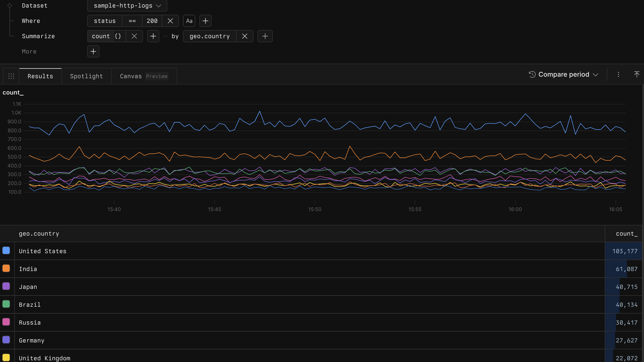644x362 pixels.
Task: Open the sample-http-logs dataset dropdown
Action: tap(127, 6)
